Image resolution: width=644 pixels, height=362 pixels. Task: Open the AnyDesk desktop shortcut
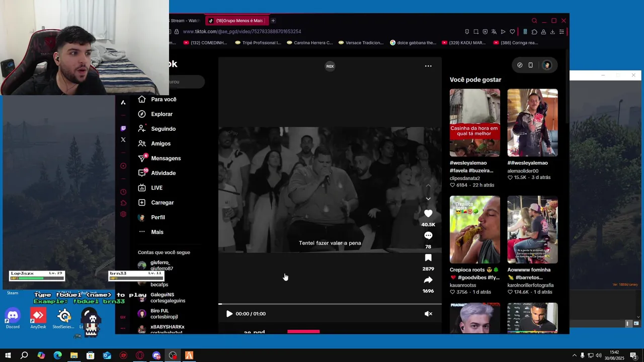point(38,319)
